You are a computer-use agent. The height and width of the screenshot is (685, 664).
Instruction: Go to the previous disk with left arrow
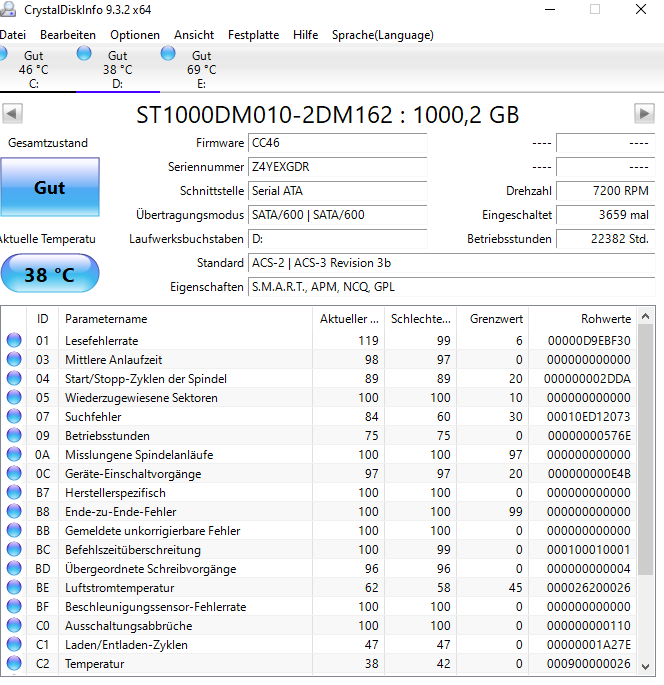point(12,114)
